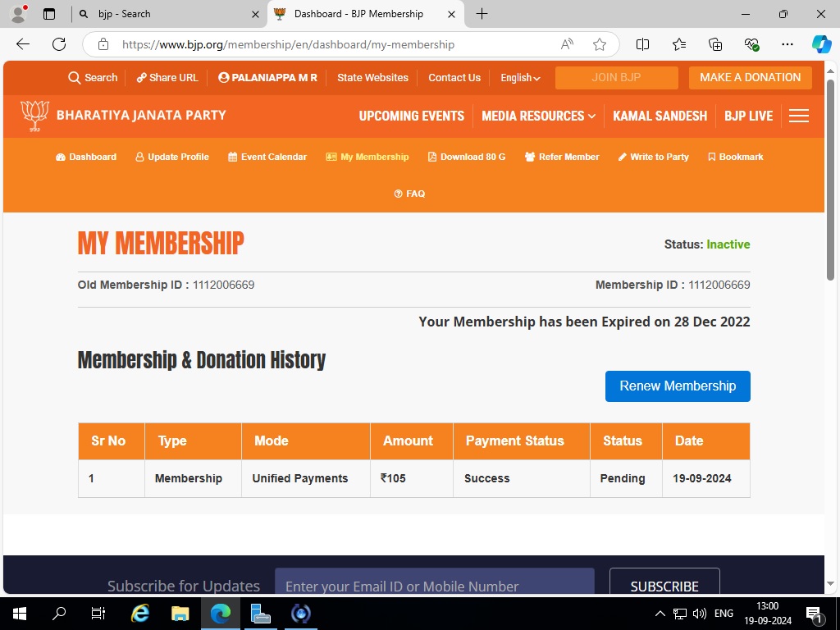Select My Membership menu item
This screenshot has height=630, width=840.
(367, 157)
